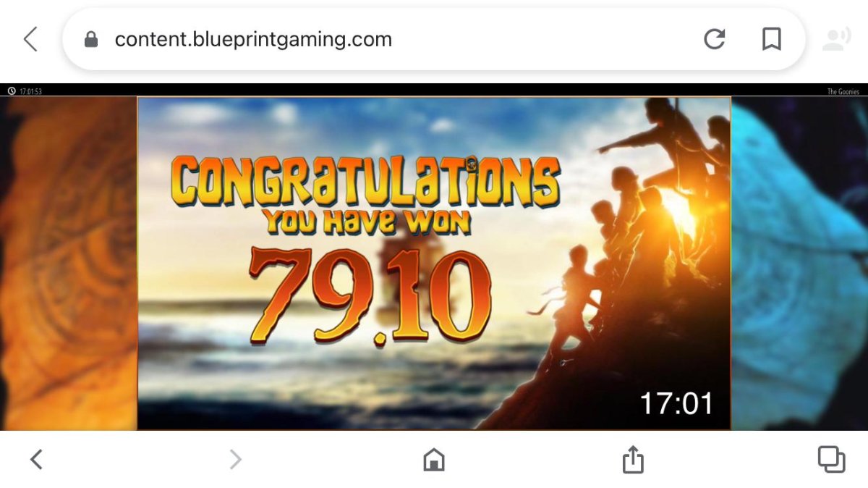Click the disabled forward arrow in bottom toolbar

(x=235, y=459)
